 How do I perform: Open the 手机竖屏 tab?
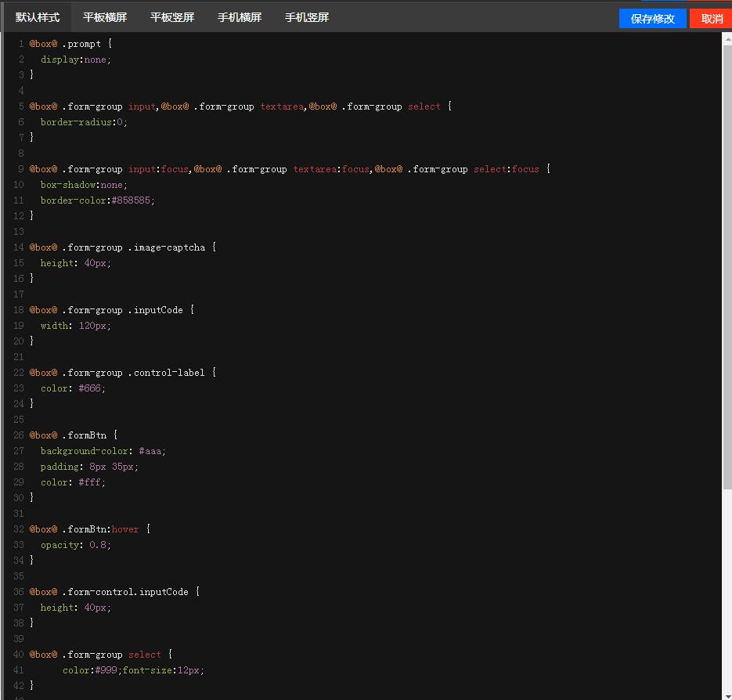pos(307,17)
